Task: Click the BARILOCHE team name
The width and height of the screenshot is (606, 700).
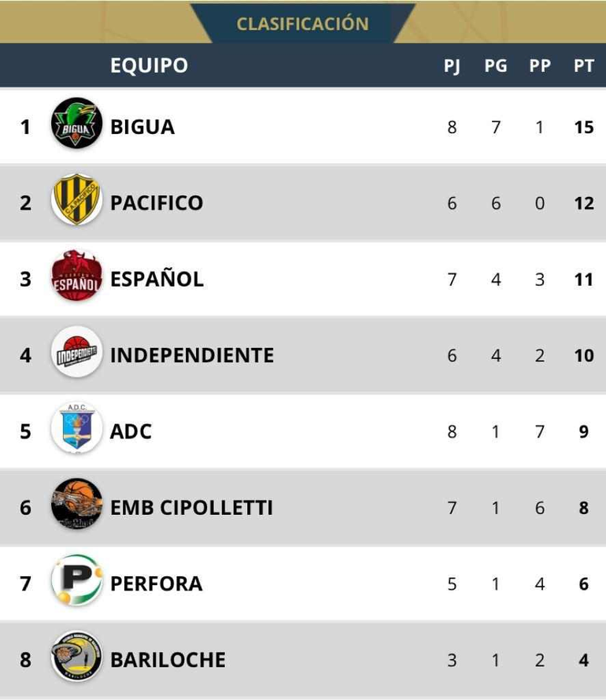Action: [x=168, y=660]
